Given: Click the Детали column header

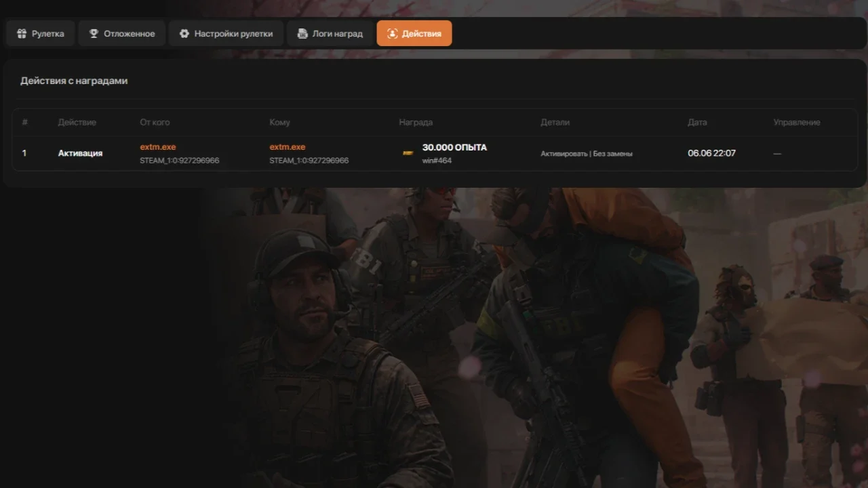Looking at the screenshot, I should (555, 123).
